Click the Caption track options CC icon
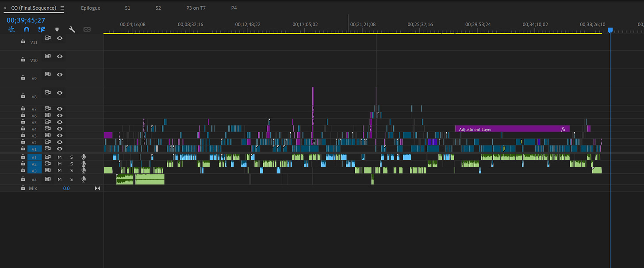The width and height of the screenshot is (644, 268). coord(87,30)
